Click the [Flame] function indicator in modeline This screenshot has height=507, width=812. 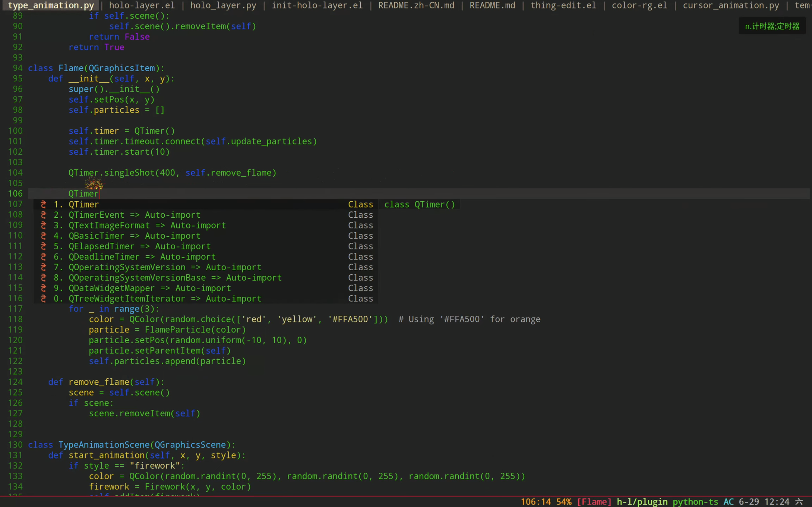[594, 502]
